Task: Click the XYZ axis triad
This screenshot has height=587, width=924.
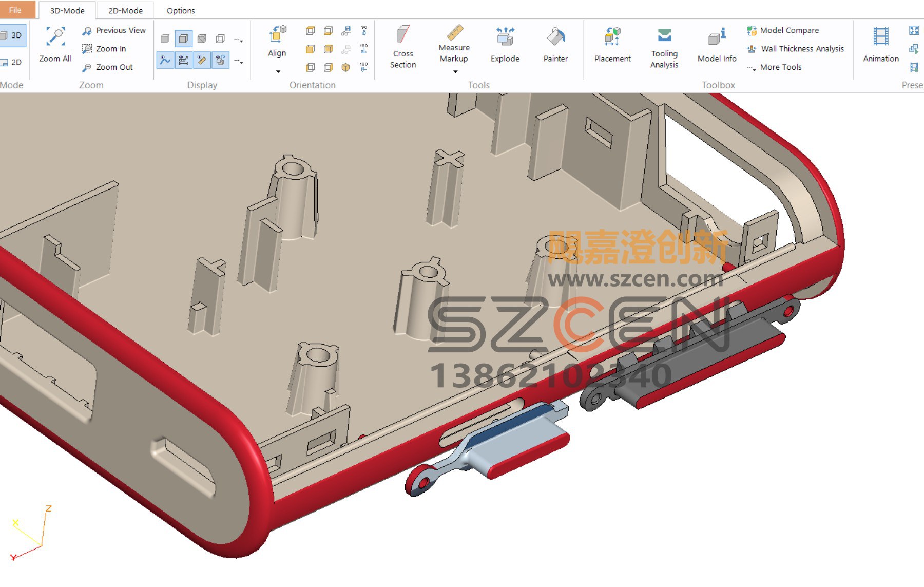Action: tap(31, 533)
